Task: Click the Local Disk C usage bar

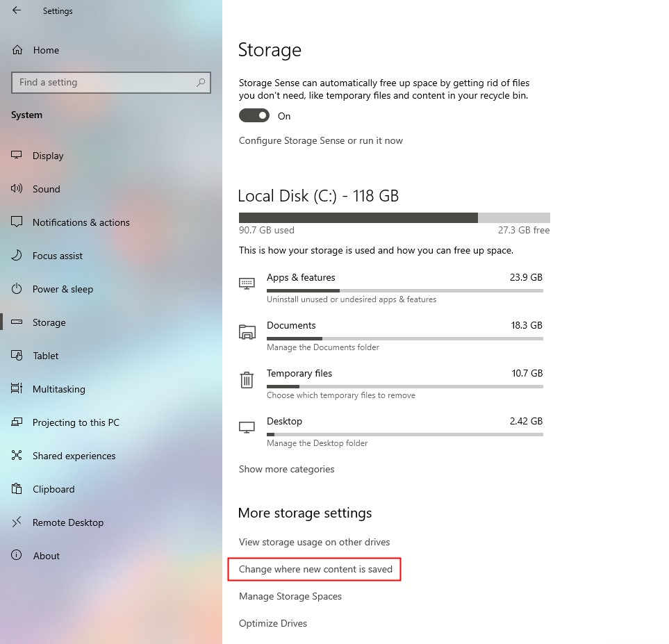Action: click(x=394, y=217)
